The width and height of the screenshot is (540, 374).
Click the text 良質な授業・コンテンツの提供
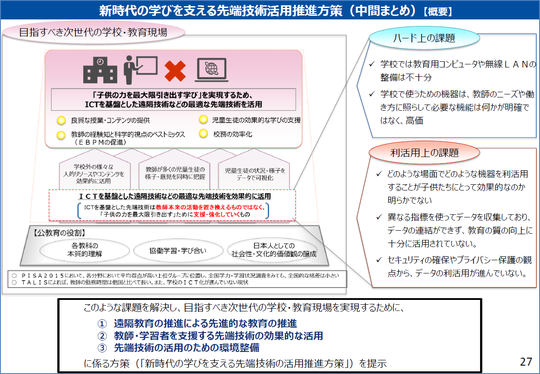pyautogui.click(x=110, y=120)
